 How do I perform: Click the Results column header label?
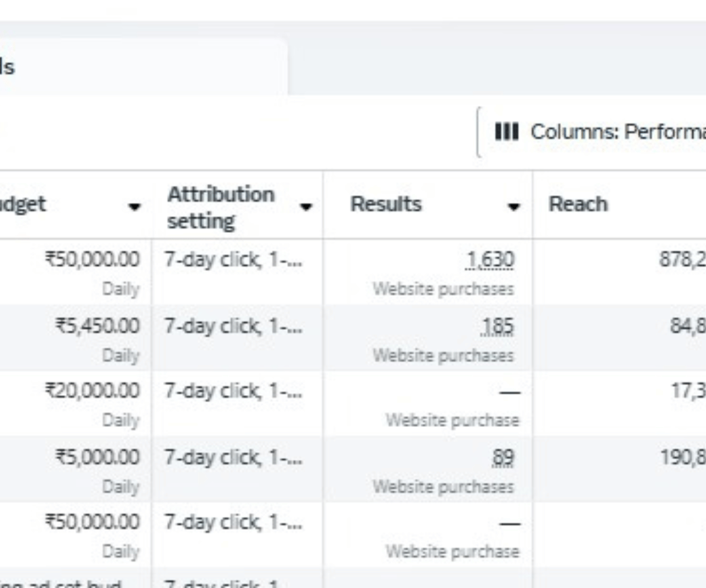tap(386, 205)
